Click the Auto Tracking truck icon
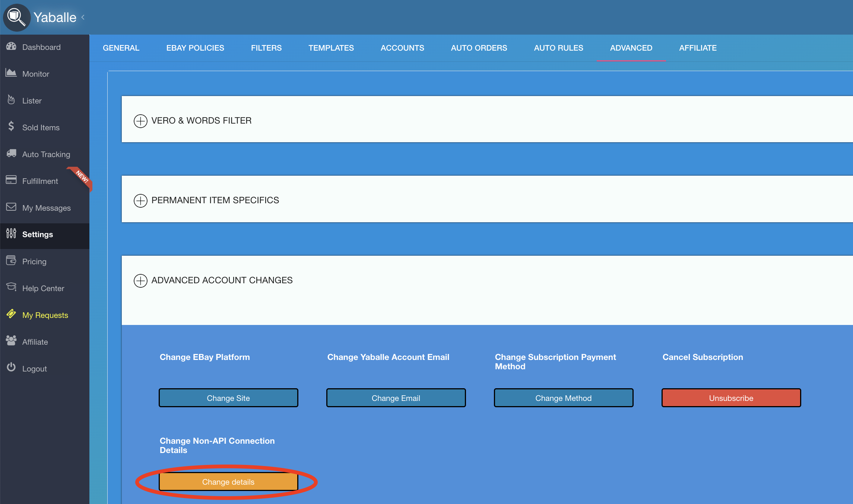 pos(11,153)
